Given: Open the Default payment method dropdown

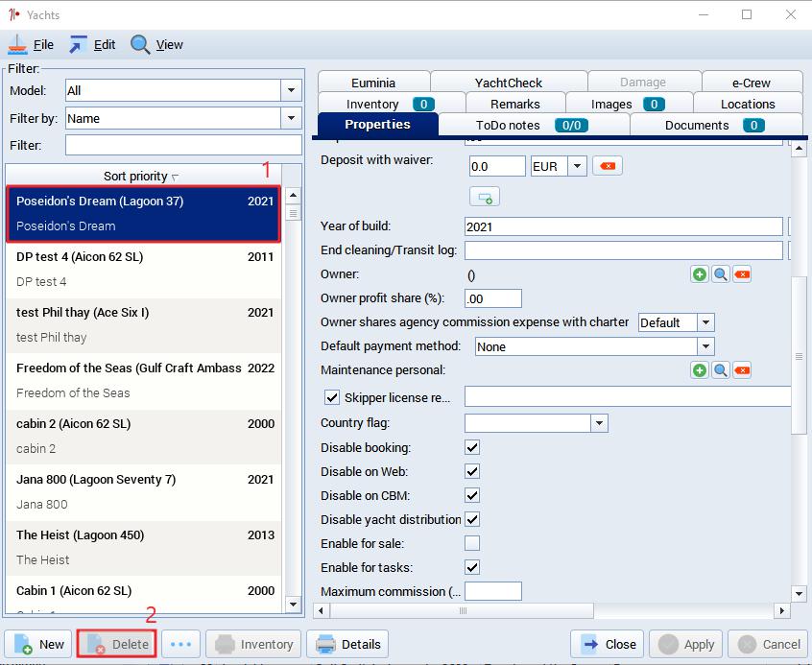Looking at the screenshot, I should 705,346.
